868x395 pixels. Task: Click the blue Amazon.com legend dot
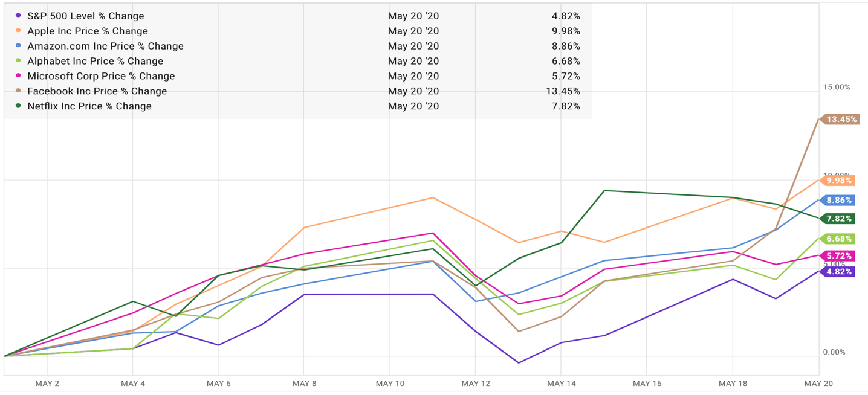(x=19, y=46)
